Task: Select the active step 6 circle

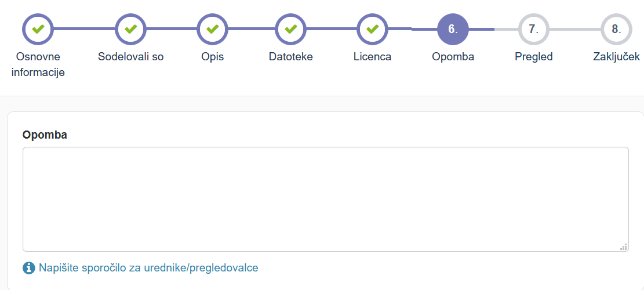Action: (453, 29)
